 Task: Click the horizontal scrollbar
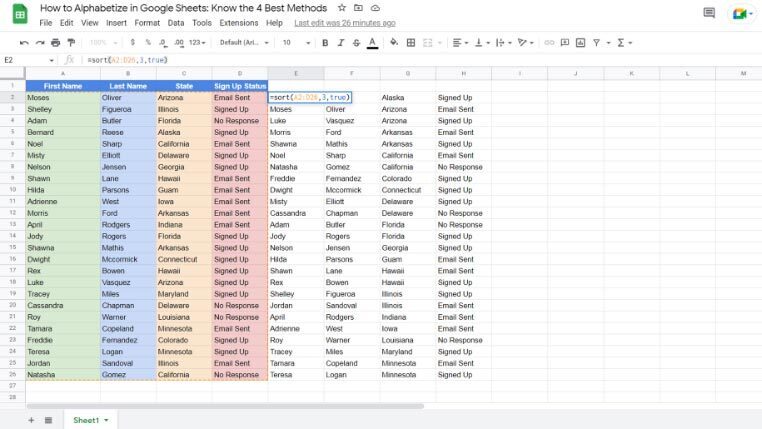[225, 406]
